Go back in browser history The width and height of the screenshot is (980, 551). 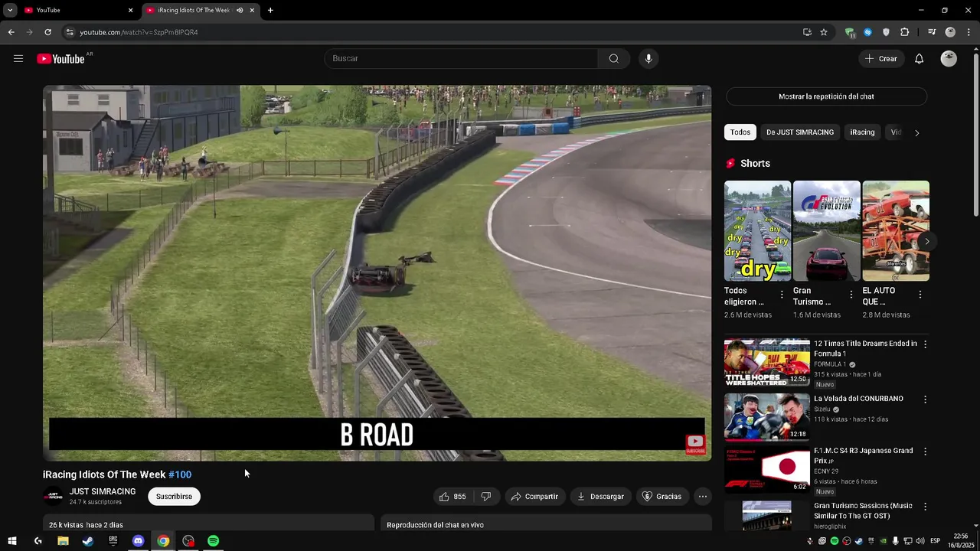point(11,32)
